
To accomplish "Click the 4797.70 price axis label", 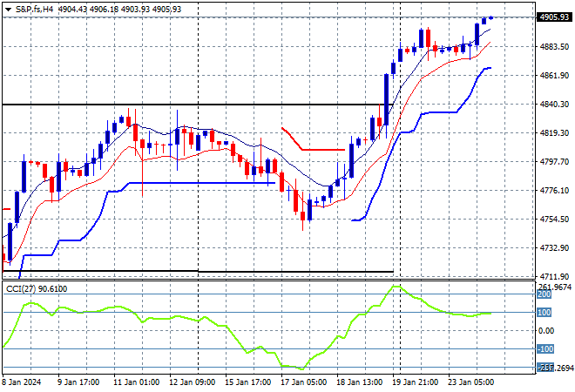I will coord(555,162).
